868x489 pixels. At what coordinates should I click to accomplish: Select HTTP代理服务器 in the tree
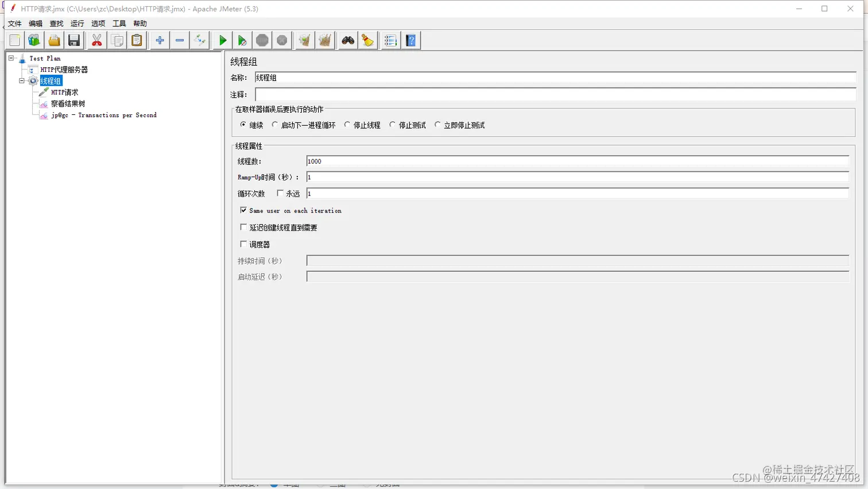click(x=64, y=70)
